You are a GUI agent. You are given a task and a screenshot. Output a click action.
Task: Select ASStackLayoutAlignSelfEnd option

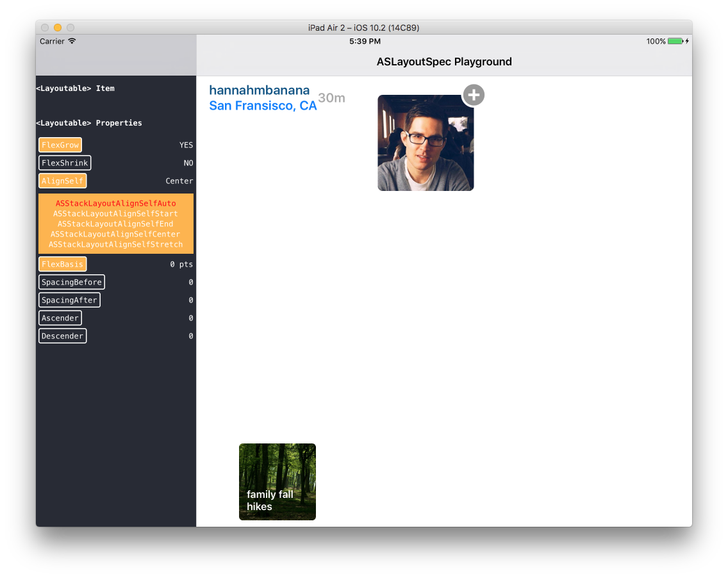(x=115, y=224)
